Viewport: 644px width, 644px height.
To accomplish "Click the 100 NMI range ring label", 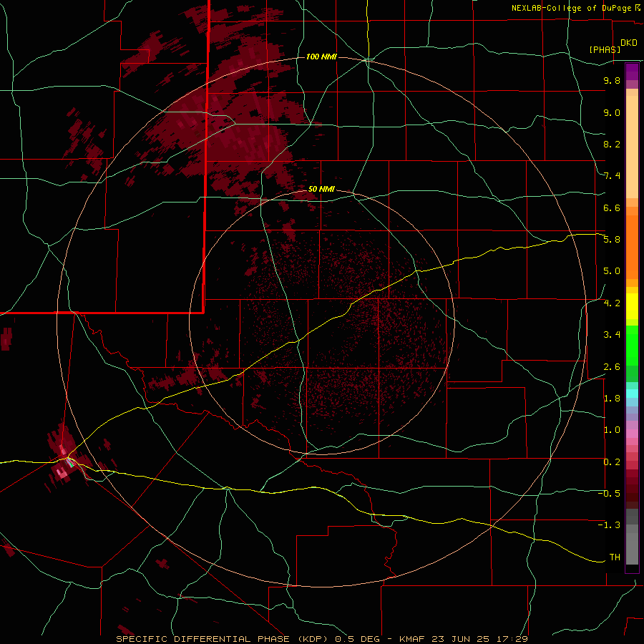I will pyautogui.click(x=321, y=57).
